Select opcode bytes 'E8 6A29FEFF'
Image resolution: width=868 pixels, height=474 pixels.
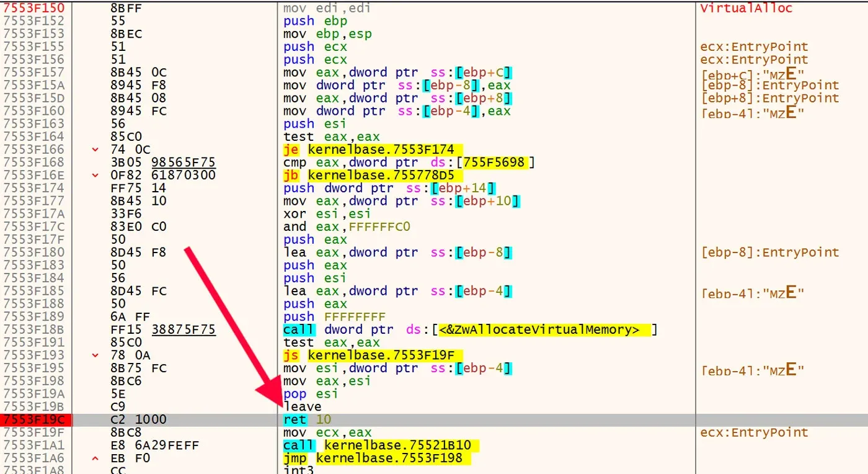154,445
